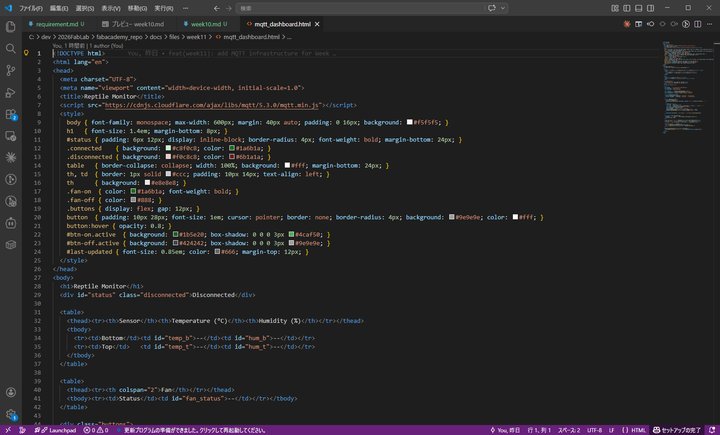Open the 編集(E) menu
The image size is (720, 435).
point(58,8)
